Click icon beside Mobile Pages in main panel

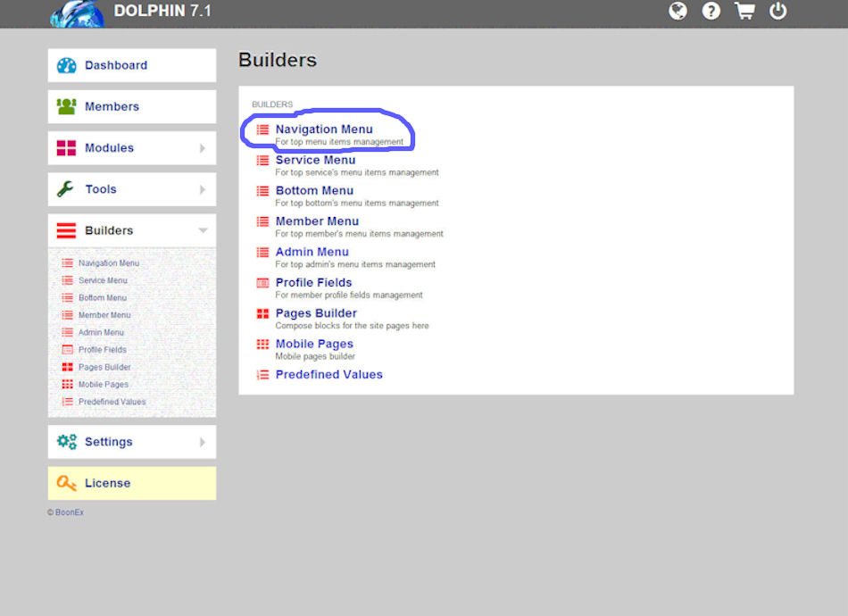point(262,344)
